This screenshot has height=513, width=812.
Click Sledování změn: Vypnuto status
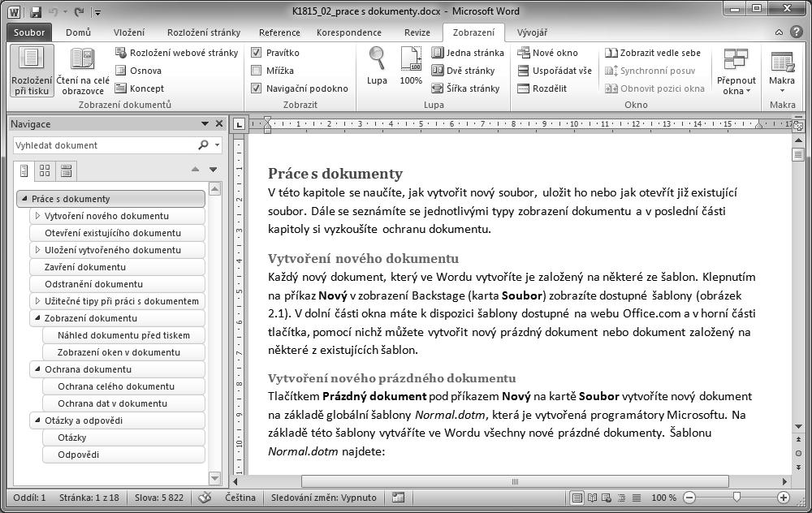(x=324, y=498)
